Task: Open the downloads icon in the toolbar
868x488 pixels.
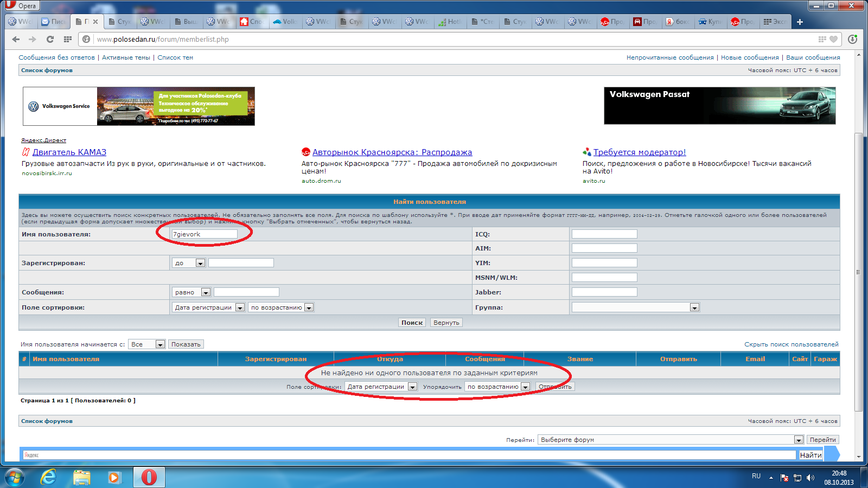Action: click(852, 39)
